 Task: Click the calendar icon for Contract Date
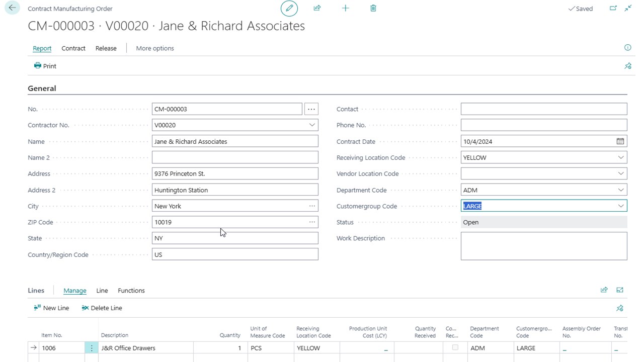click(x=620, y=141)
